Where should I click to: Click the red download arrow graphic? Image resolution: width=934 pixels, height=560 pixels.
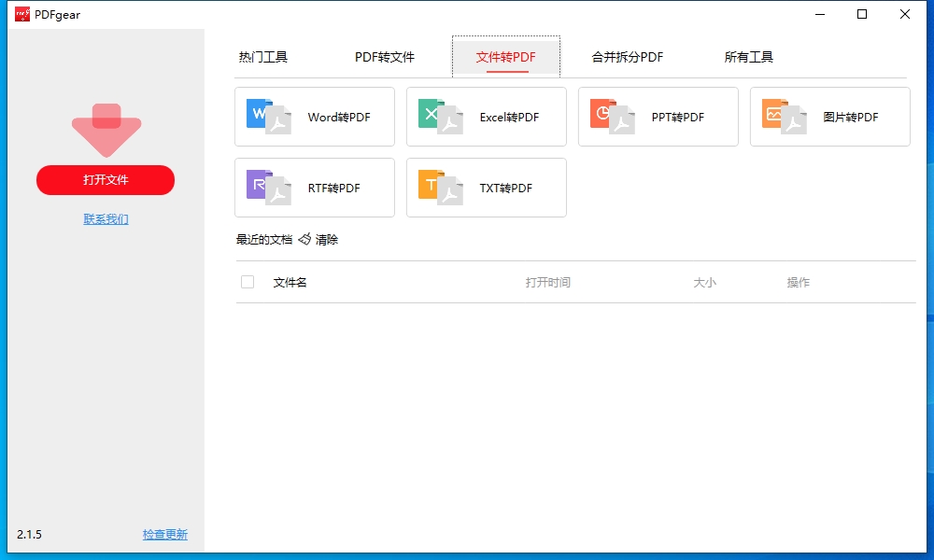[x=106, y=131]
